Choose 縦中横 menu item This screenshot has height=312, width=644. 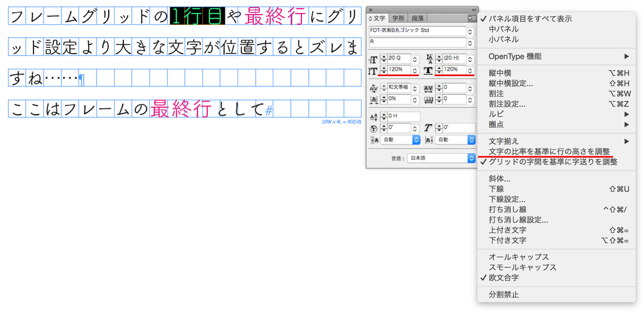556,73
